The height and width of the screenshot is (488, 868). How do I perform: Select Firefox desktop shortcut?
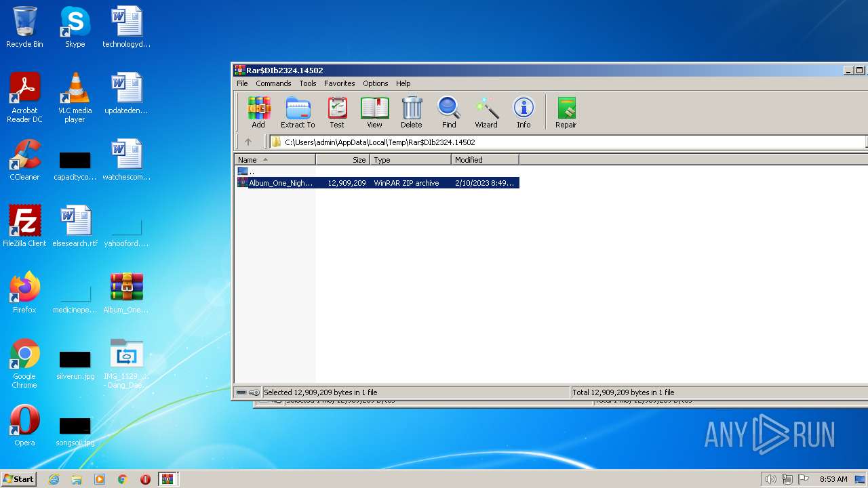click(x=24, y=293)
